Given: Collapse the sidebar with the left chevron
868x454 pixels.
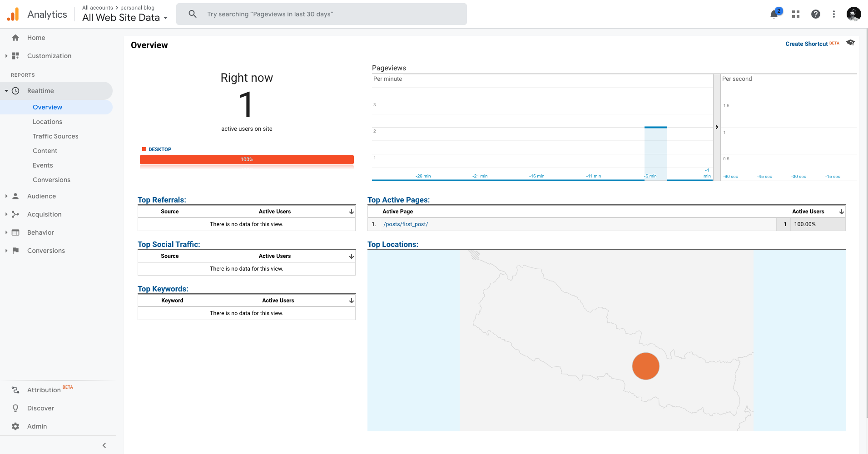Looking at the screenshot, I should point(104,445).
